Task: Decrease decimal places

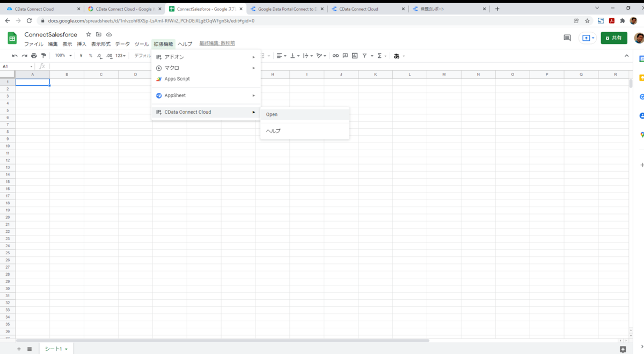Action: pyautogui.click(x=100, y=56)
